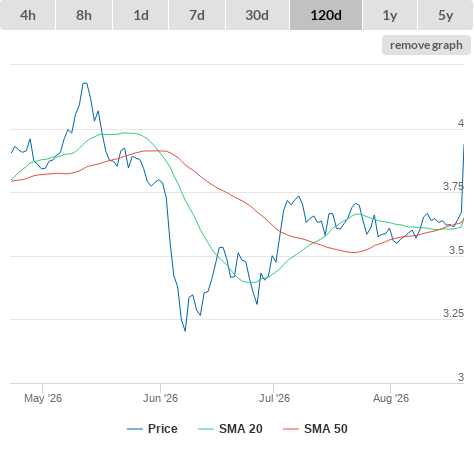Select the 30d time range tab
474x455 pixels.
pyautogui.click(x=257, y=15)
